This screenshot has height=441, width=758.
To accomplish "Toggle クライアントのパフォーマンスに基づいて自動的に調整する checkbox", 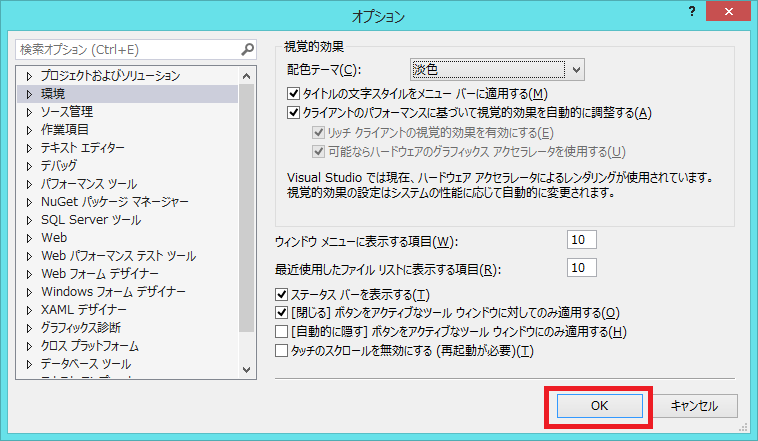I will pyautogui.click(x=293, y=112).
